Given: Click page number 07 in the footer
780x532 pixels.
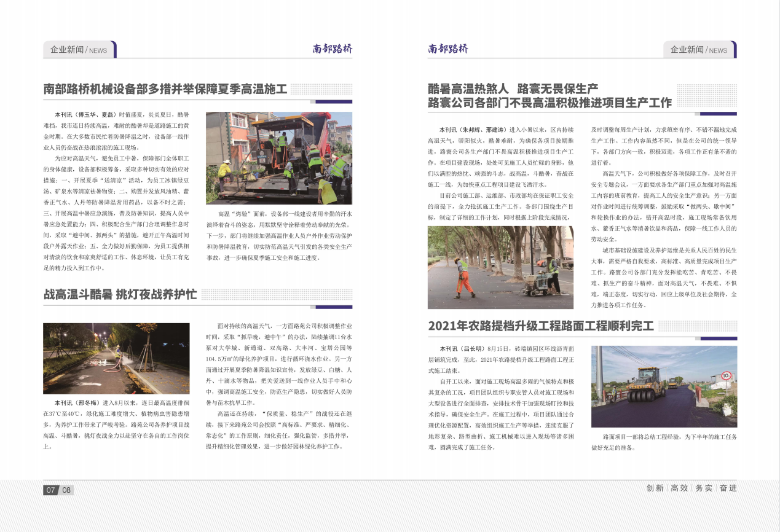Looking at the screenshot, I should point(51,490).
